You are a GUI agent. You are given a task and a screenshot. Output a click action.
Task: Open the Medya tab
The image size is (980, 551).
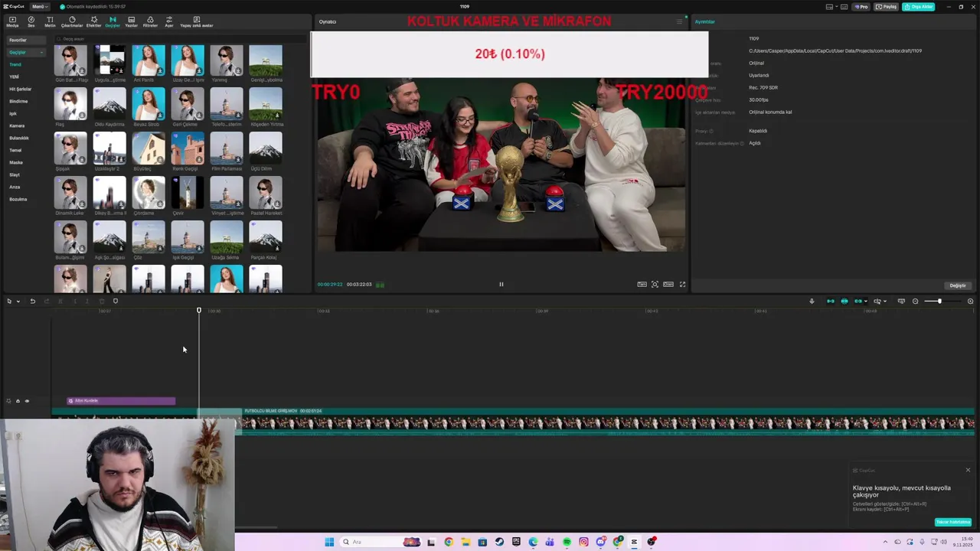pos(12,21)
